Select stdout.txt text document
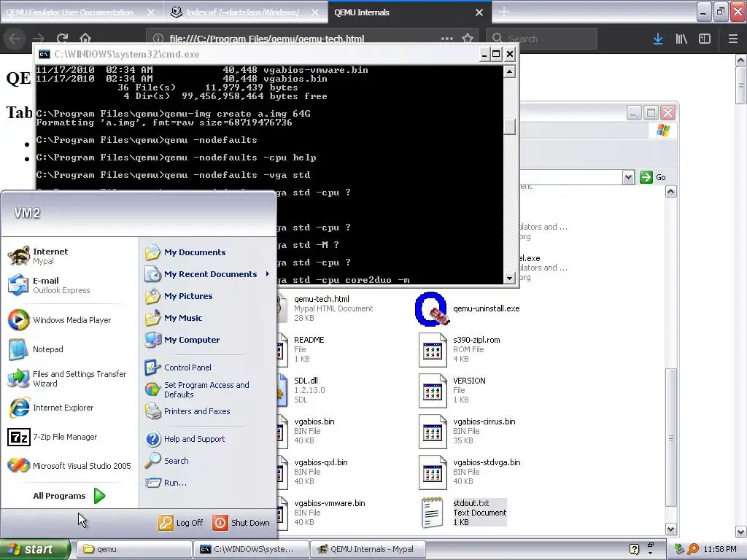Image resolution: width=747 pixels, height=560 pixels. coord(465,513)
